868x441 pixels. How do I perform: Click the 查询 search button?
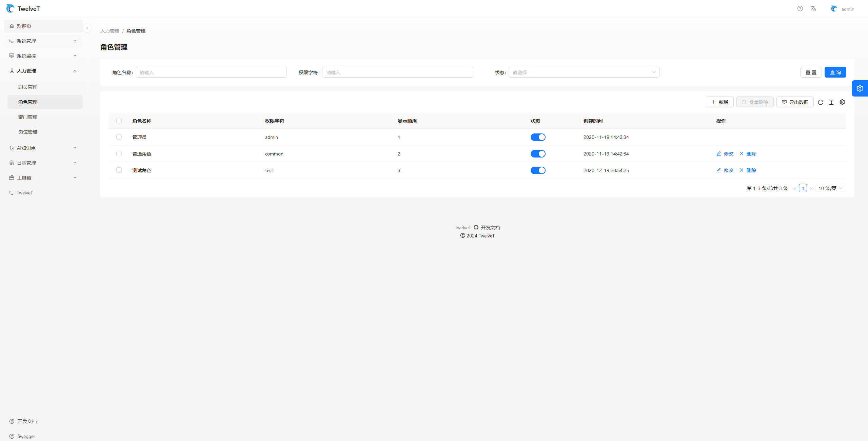(835, 72)
